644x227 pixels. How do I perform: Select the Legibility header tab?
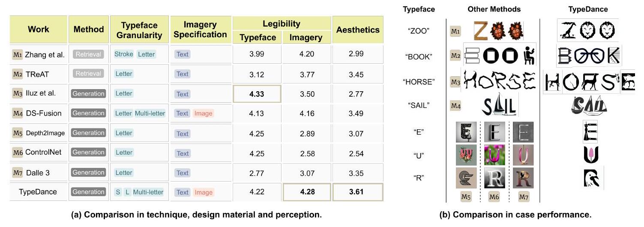(282, 24)
